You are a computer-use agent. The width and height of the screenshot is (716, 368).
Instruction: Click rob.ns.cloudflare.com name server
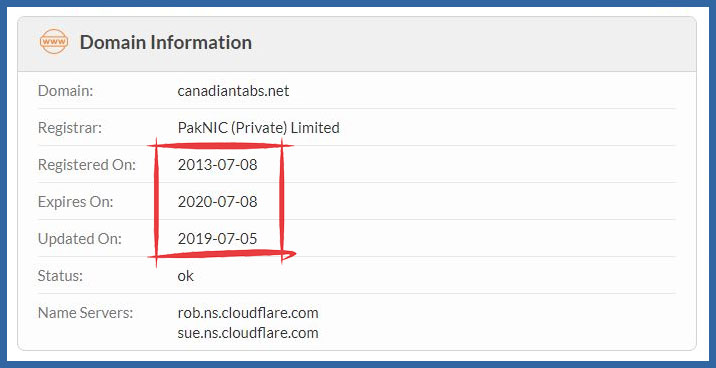(x=248, y=313)
